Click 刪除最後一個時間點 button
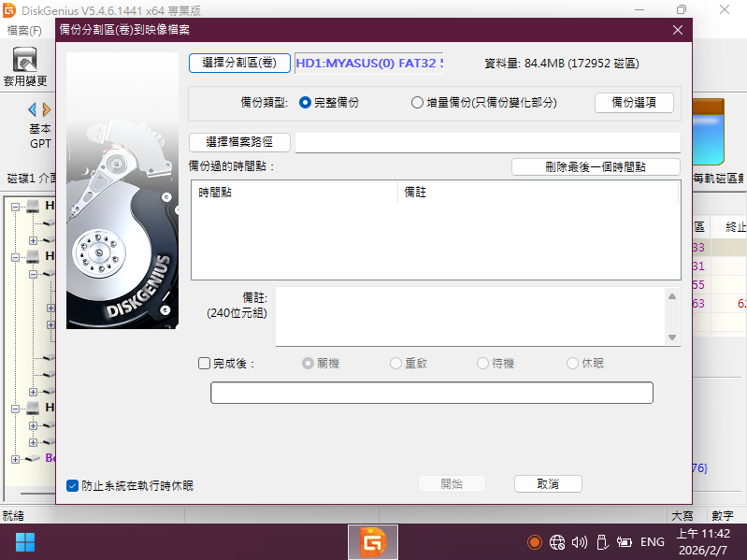The height and width of the screenshot is (560, 747). [x=596, y=166]
